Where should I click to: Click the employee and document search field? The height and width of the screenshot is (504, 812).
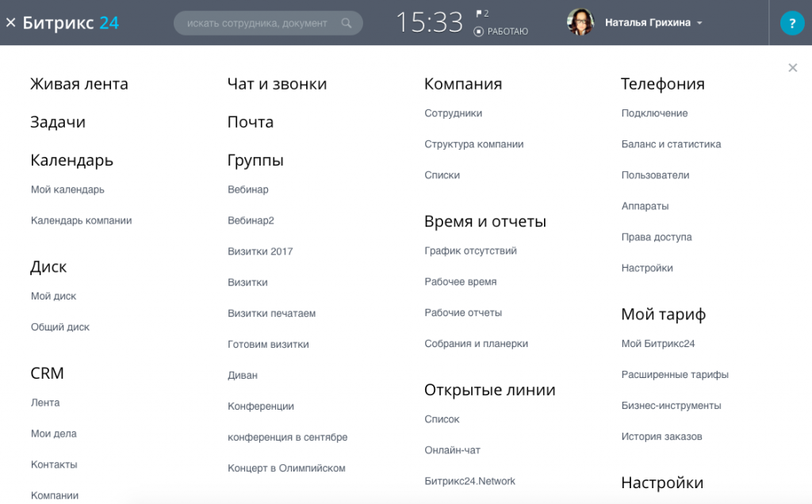pos(268,23)
